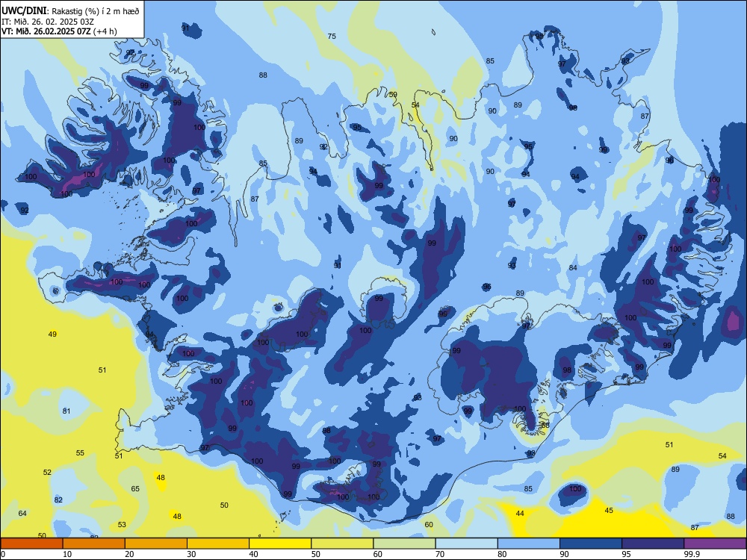Image resolution: width=747 pixels, height=560 pixels.
Task: Click the '52' humidity value on the map
Action: [x=47, y=473]
